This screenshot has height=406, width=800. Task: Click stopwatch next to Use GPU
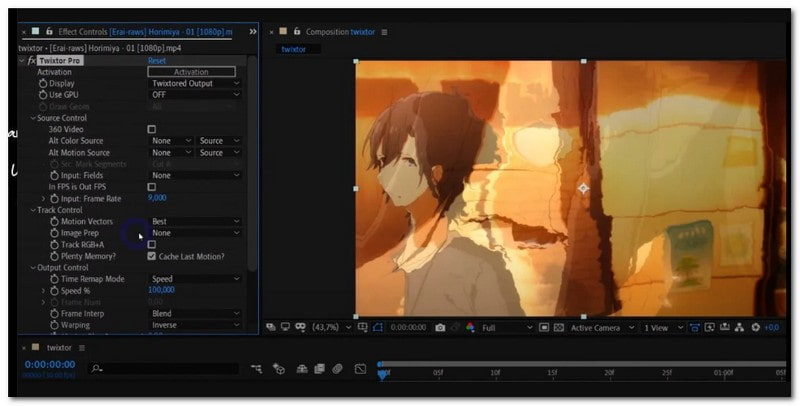point(43,95)
